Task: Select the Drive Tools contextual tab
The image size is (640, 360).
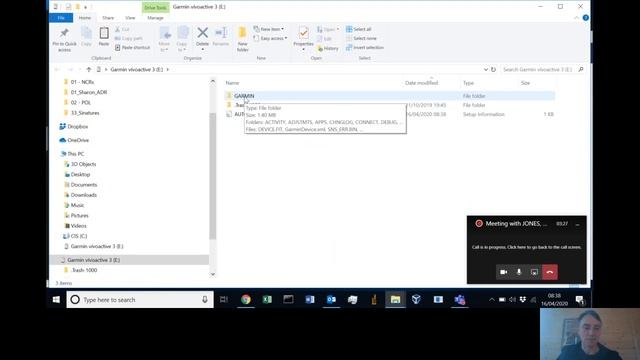Action: pyautogui.click(x=156, y=7)
